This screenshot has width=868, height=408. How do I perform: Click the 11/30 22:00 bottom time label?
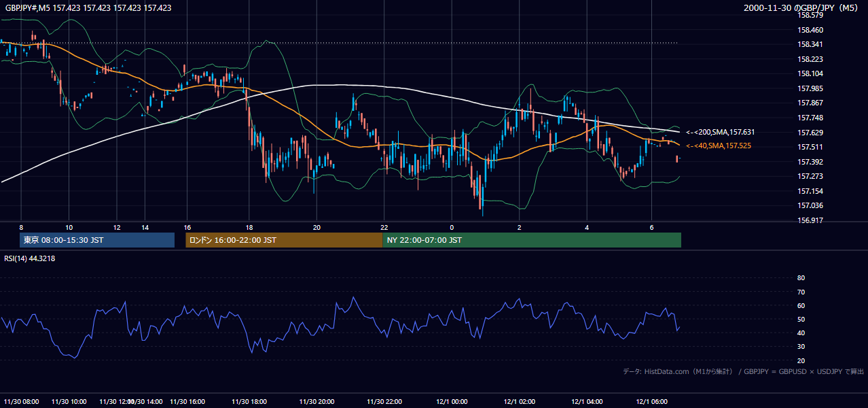pyautogui.click(x=384, y=402)
